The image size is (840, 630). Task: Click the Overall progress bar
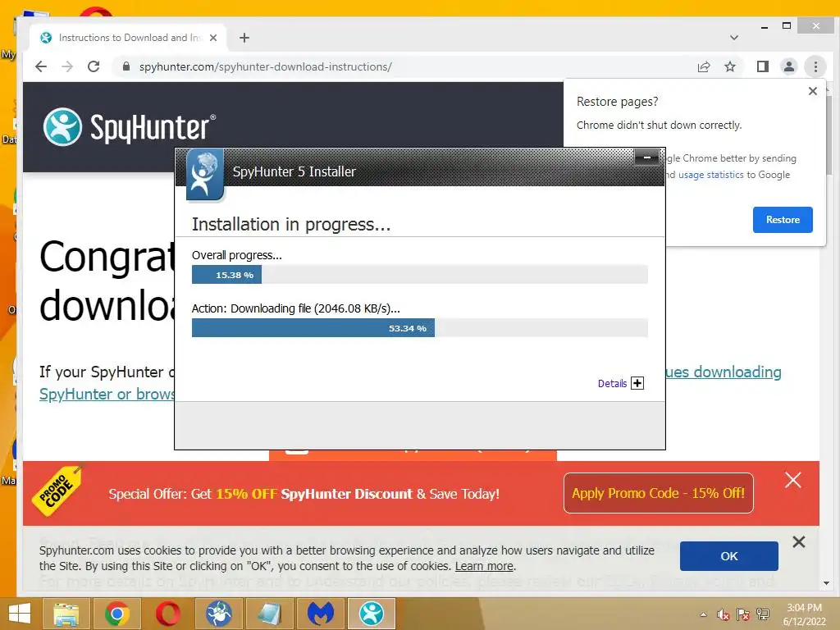click(x=419, y=275)
